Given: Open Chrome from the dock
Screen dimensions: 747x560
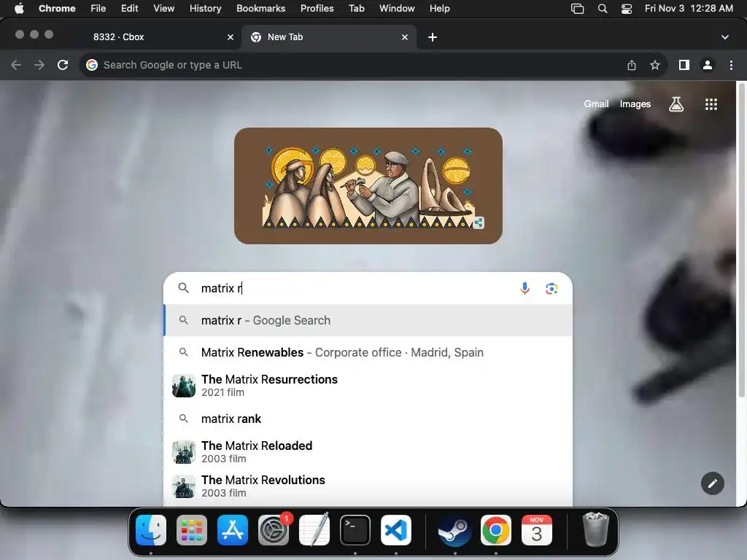Looking at the screenshot, I should [x=496, y=530].
